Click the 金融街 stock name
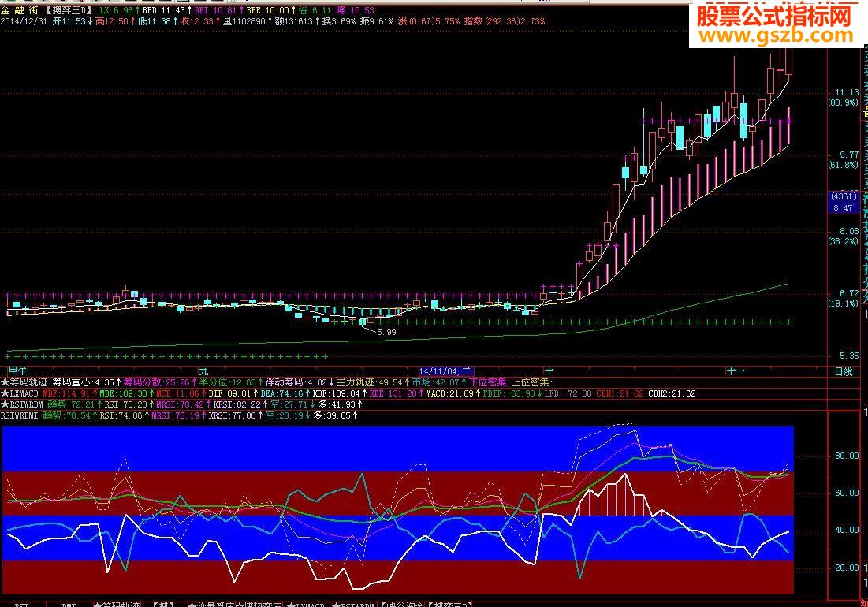The height and width of the screenshot is (607, 868). 20,10
